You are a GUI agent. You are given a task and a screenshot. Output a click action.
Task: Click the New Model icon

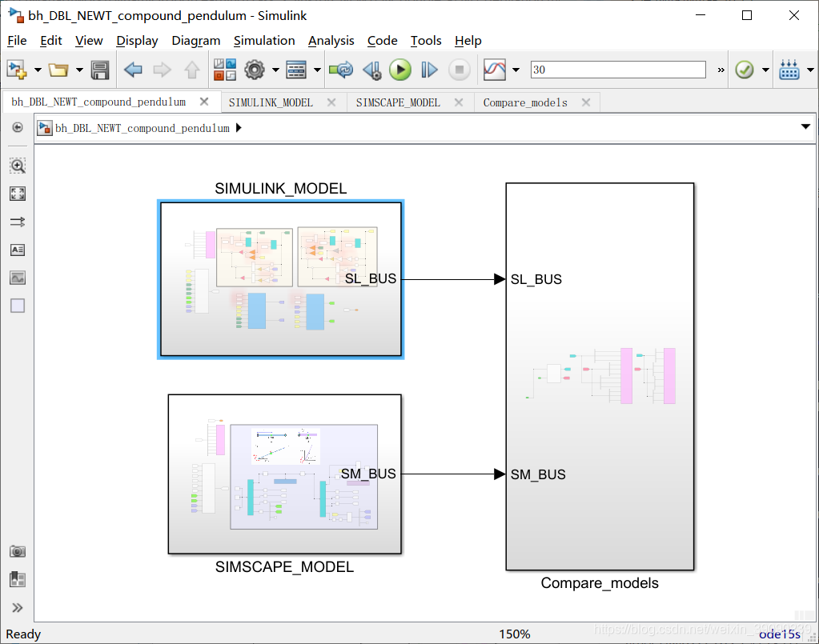click(x=17, y=70)
